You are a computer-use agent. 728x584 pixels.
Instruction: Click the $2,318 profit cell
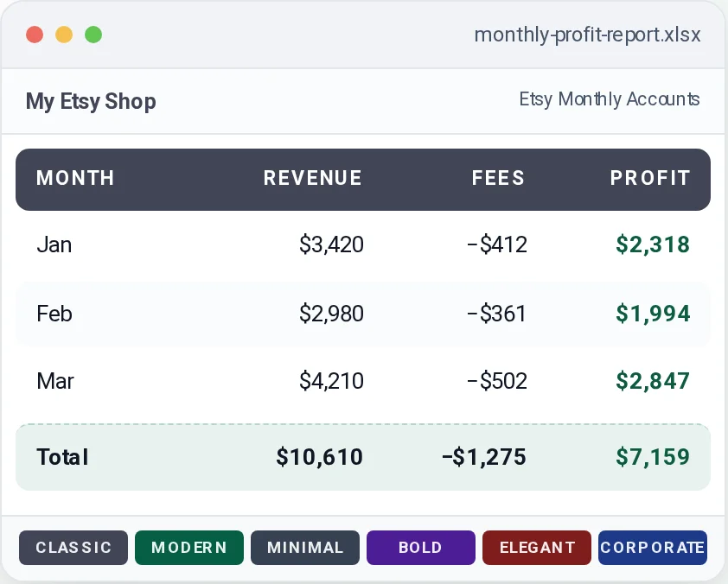[653, 244]
